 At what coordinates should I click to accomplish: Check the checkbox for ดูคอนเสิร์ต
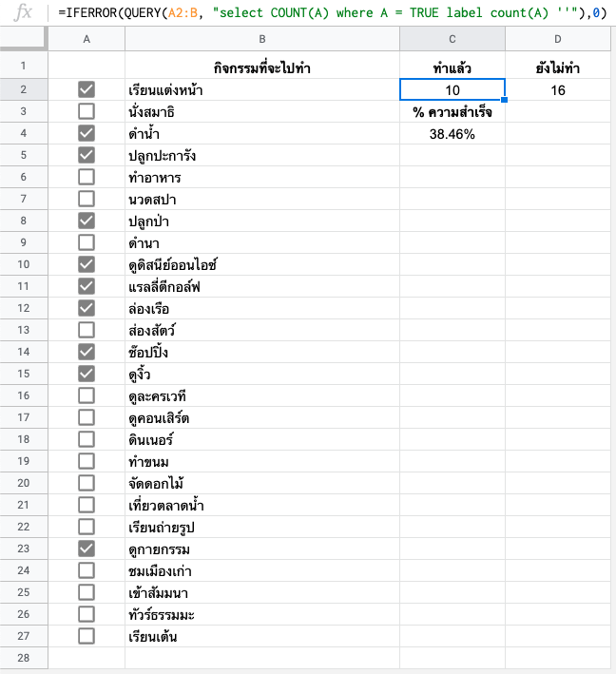point(87,417)
